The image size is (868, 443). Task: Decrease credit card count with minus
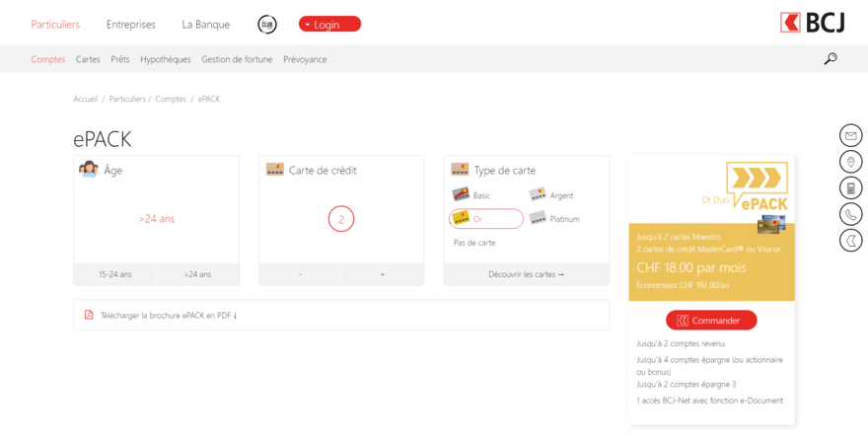[300, 274]
